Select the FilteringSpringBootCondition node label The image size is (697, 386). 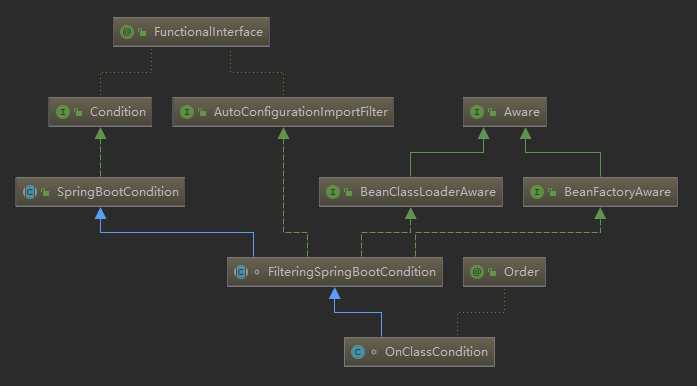[352, 272]
